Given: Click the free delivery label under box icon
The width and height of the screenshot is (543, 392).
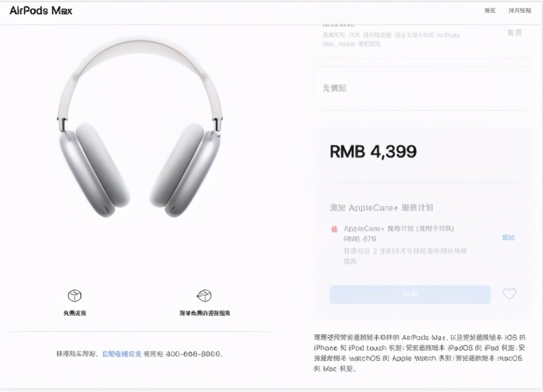Looking at the screenshot, I should click(75, 313).
